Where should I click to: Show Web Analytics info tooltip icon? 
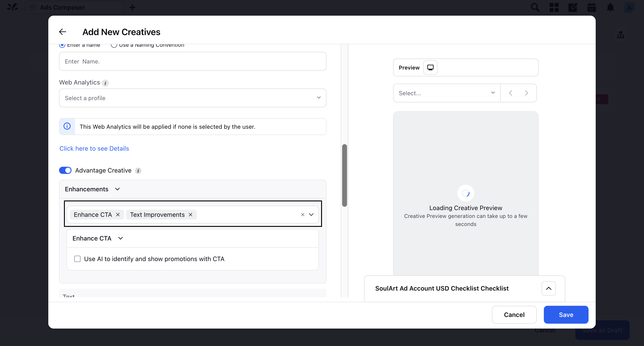(x=105, y=83)
